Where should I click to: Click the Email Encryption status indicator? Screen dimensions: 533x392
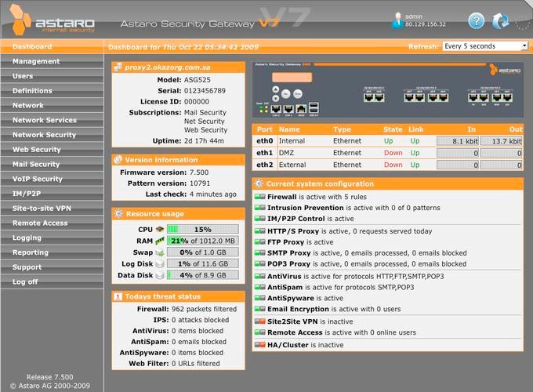pyautogui.click(x=260, y=309)
